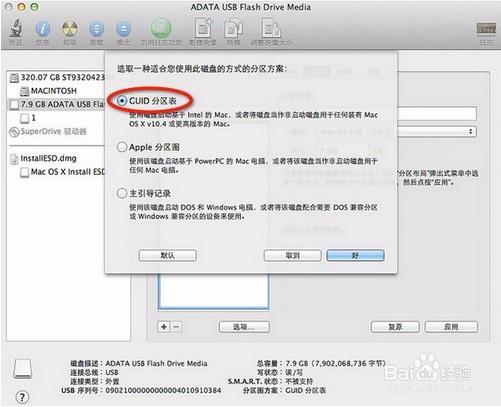Select the 7.9 GB ADATA USB Flash disk
The width and height of the screenshot is (501, 407).
57,104
